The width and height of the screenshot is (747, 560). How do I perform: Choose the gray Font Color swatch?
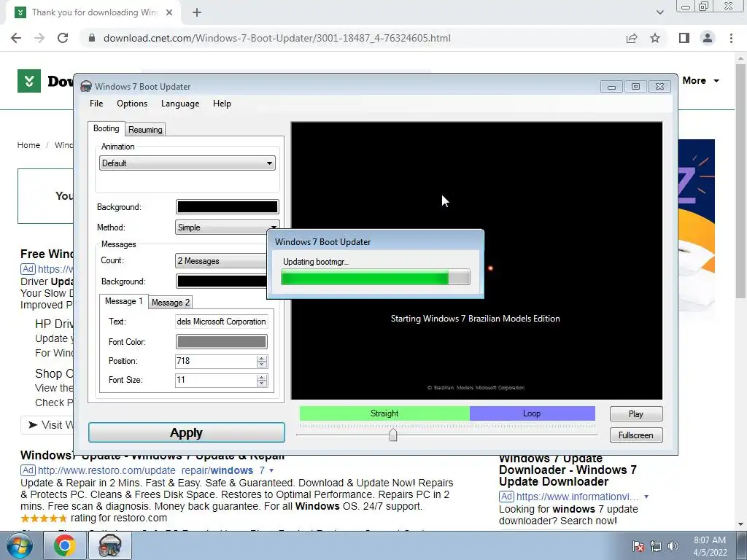coord(222,341)
